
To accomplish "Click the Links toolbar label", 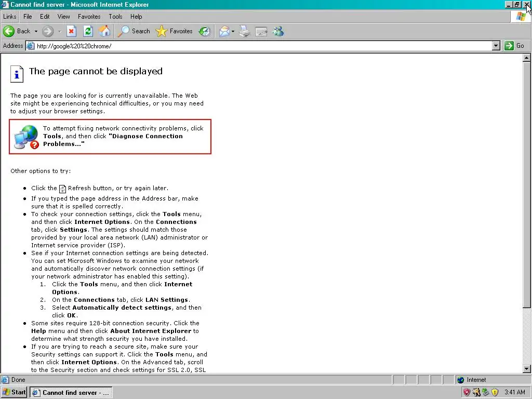I will [x=9, y=17].
